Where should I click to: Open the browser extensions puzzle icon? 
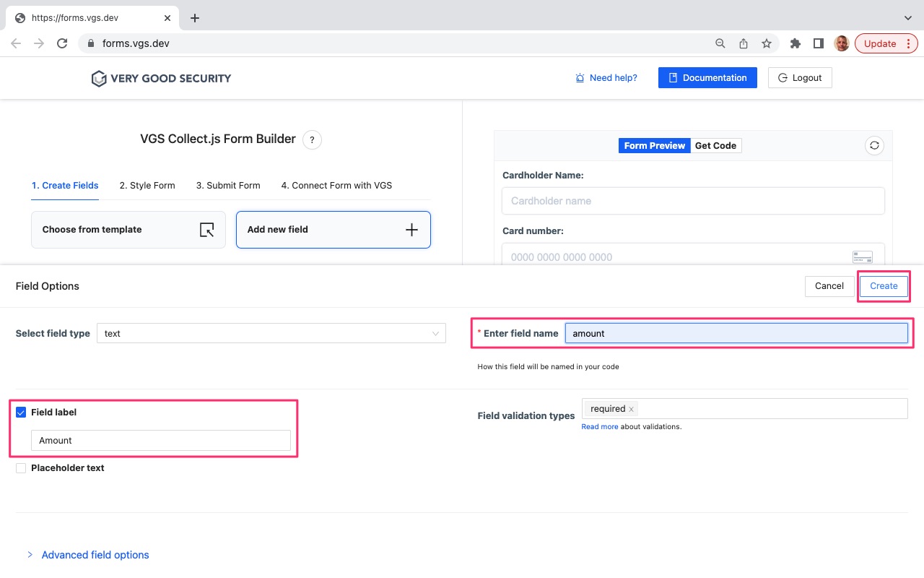pos(796,43)
